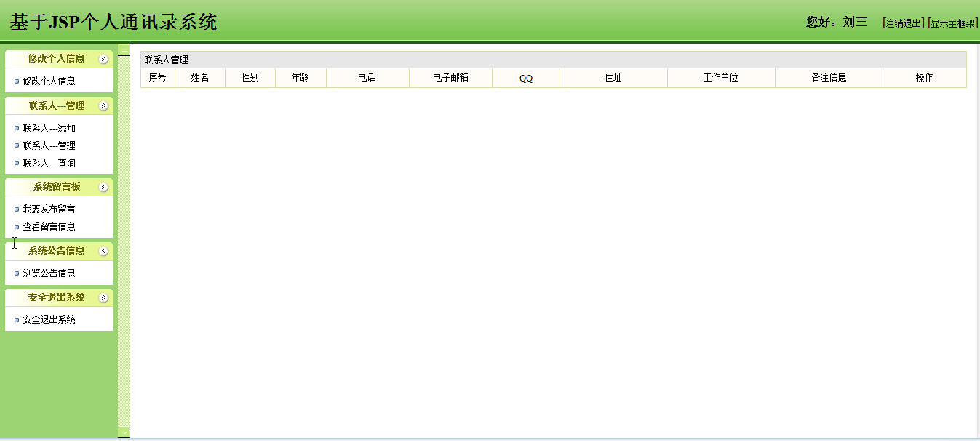Open 查看留言信息 link
The image size is (980, 441).
[x=49, y=227]
